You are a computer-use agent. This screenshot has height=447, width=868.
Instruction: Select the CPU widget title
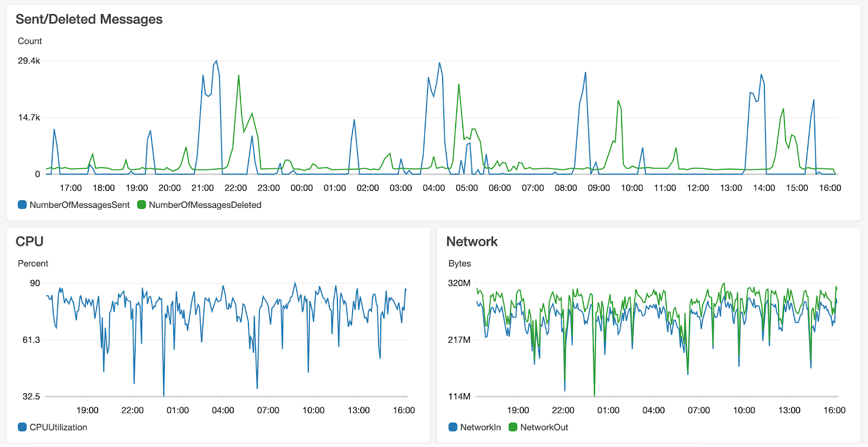29,241
